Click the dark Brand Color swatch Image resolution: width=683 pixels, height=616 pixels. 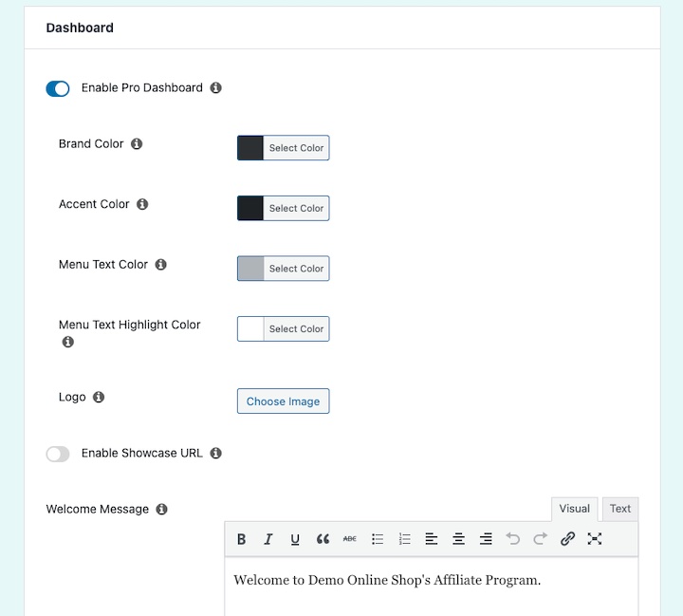coord(250,148)
